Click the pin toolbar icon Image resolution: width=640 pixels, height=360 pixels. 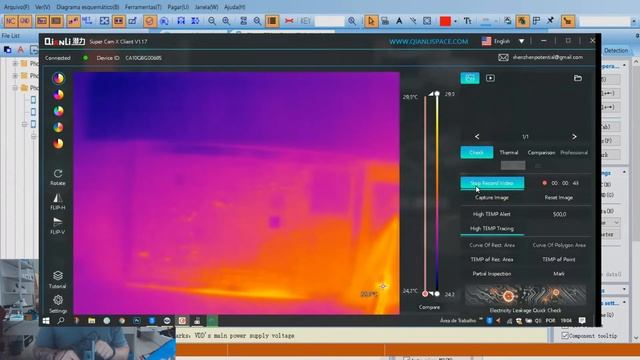point(551,21)
